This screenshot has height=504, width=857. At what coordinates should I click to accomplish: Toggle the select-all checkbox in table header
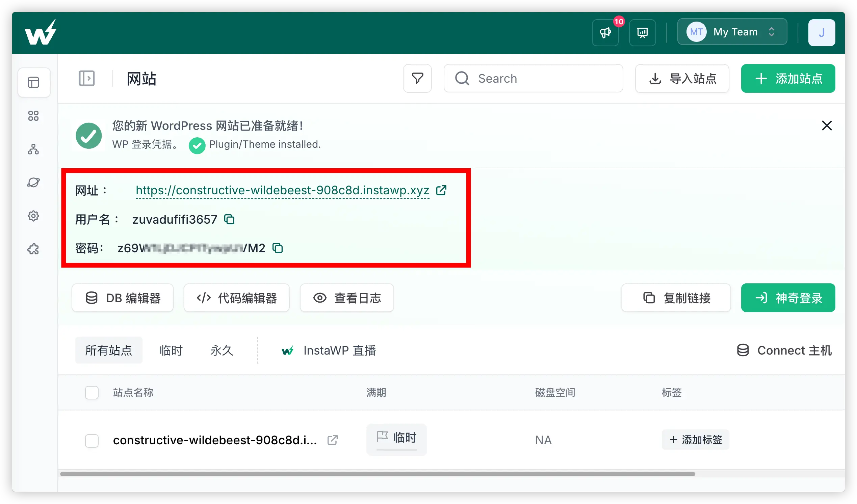(x=92, y=393)
